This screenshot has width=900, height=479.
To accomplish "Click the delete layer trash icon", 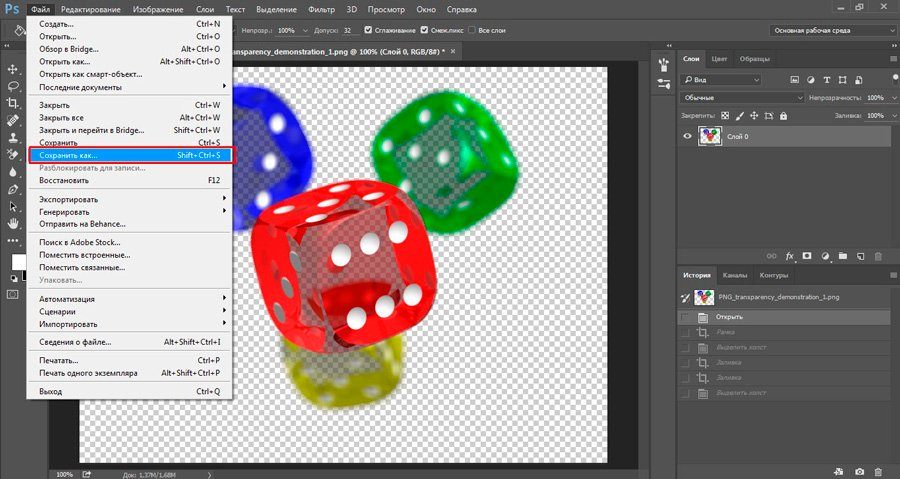I will coord(877,255).
